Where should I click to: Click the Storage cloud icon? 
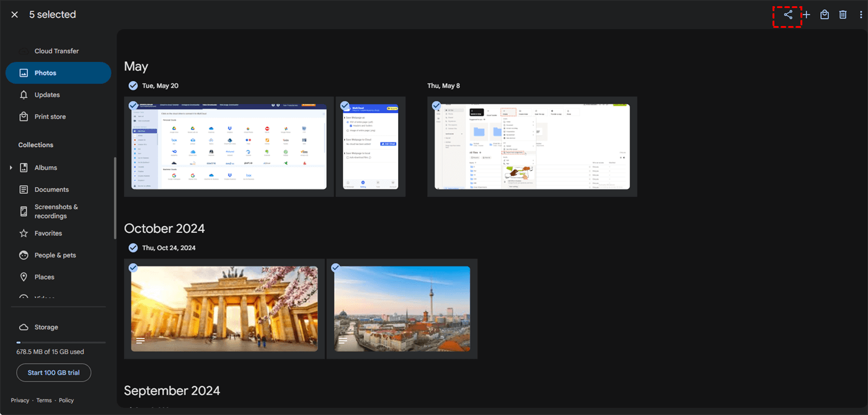[x=24, y=327]
